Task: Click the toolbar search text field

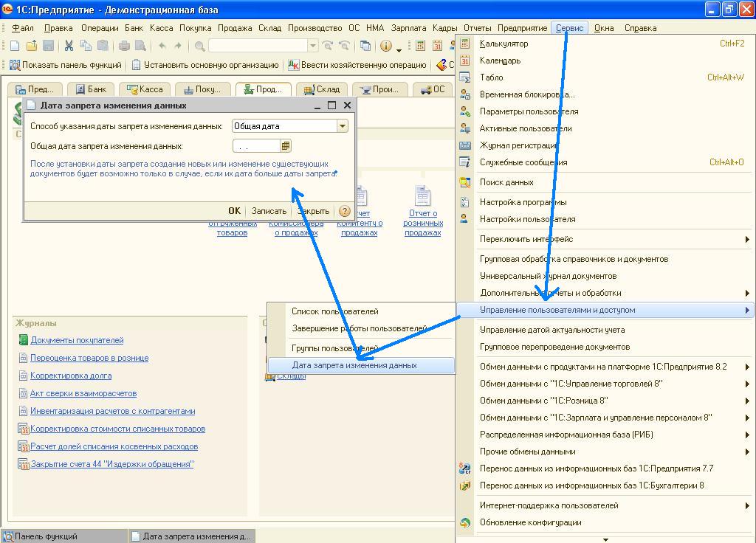Action: point(258,46)
